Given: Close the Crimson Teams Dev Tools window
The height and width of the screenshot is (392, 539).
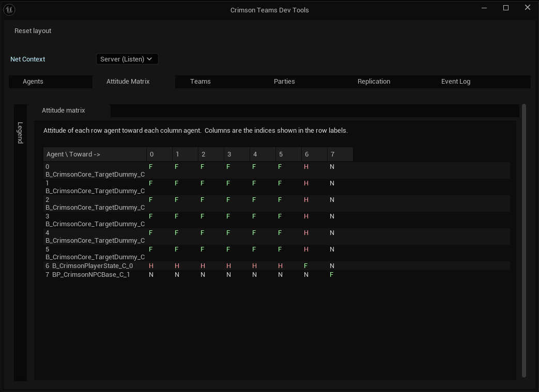Looking at the screenshot, I should (528, 8).
